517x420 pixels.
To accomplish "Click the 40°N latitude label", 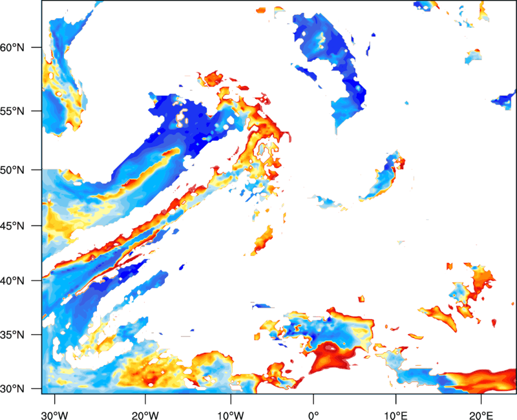I will 12,281.
